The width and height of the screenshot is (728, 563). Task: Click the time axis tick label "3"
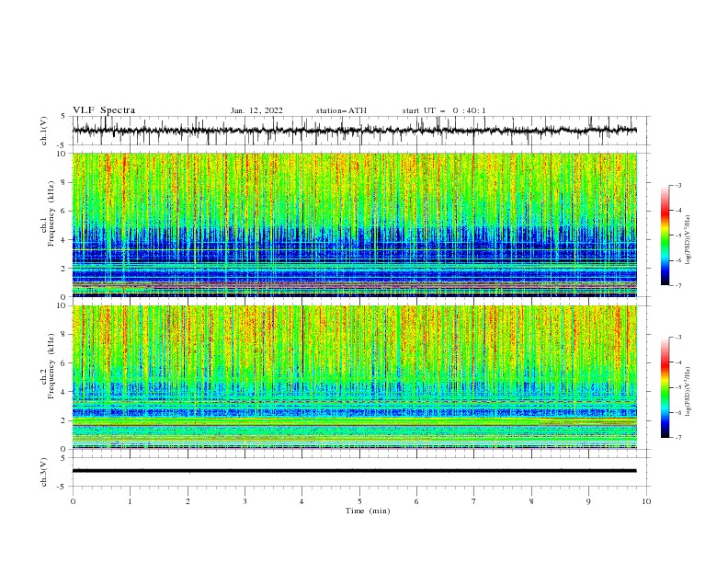click(245, 501)
